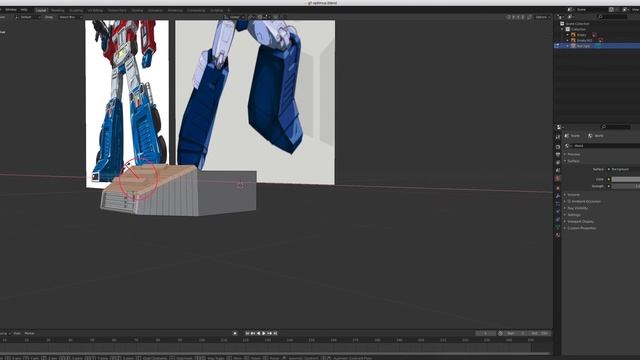
Task: Jump to the timeline end frame
Action: tap(276, 333)
